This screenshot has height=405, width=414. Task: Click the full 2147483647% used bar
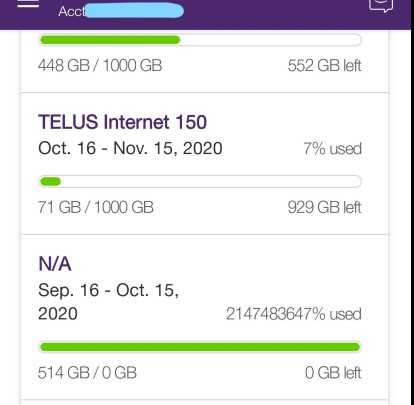[200, 347]
